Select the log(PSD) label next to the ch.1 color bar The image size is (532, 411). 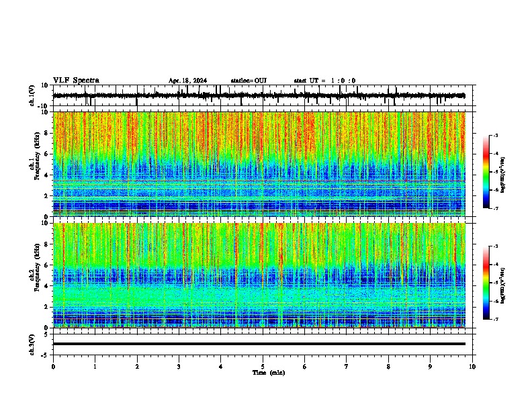[x=503, y=175]
